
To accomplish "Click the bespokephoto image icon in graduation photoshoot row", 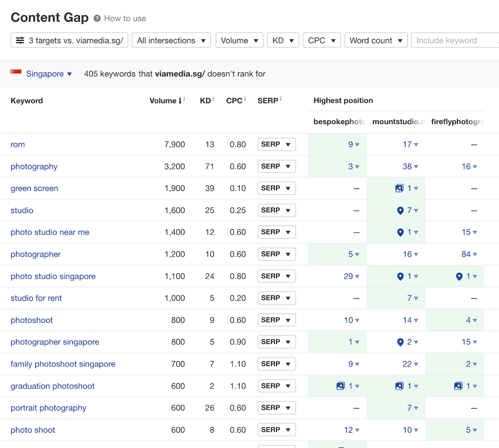I will tap(341, 386).
